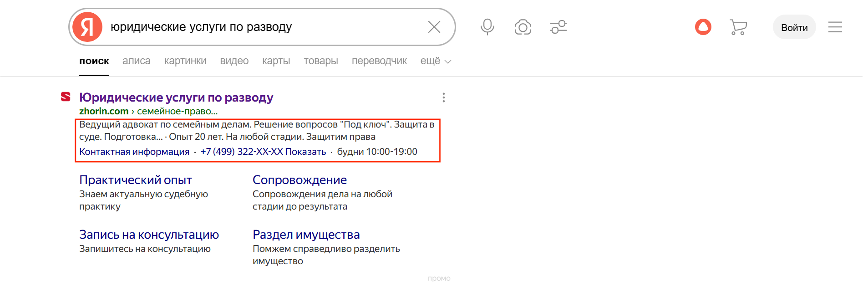Switch to the товары tab
The image size is (868, 282).
click(x=321, y=61)
